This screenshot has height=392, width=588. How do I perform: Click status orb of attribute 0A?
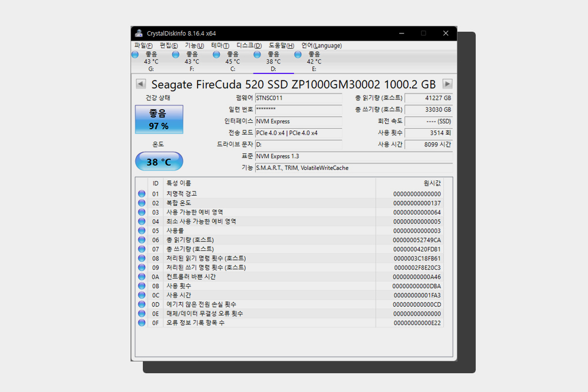(142, 277)
